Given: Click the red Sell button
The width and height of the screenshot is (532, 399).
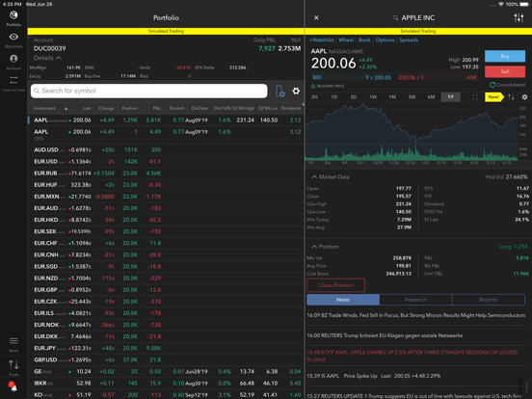Looking at the screenshot, I should pyautogui.click(x=505, y=71).
